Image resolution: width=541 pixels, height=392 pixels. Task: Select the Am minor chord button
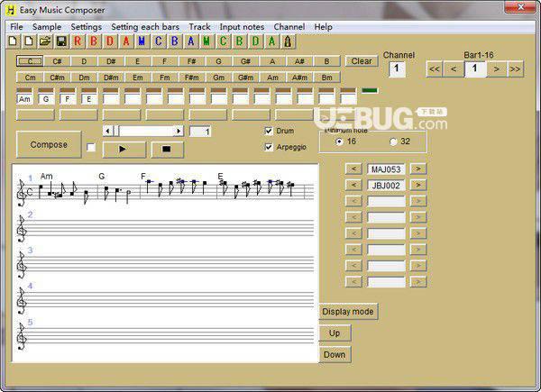[x=272, y=77]
